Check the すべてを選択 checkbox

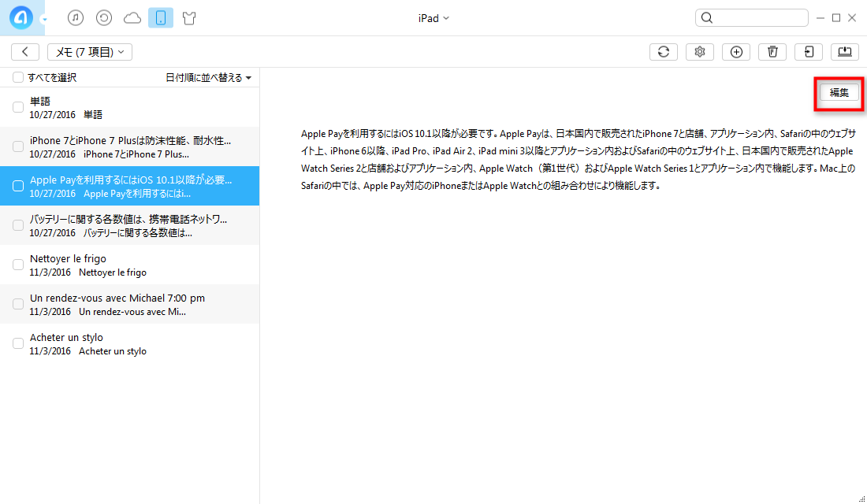[17, 77]
